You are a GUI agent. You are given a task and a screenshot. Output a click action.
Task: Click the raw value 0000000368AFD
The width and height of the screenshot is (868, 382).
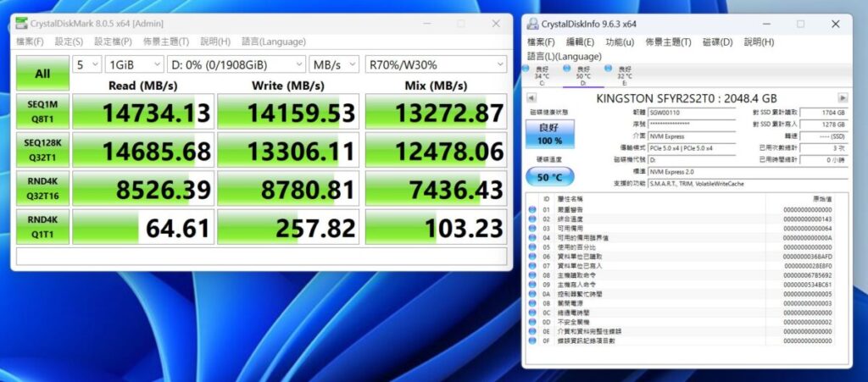coord(807,257)
